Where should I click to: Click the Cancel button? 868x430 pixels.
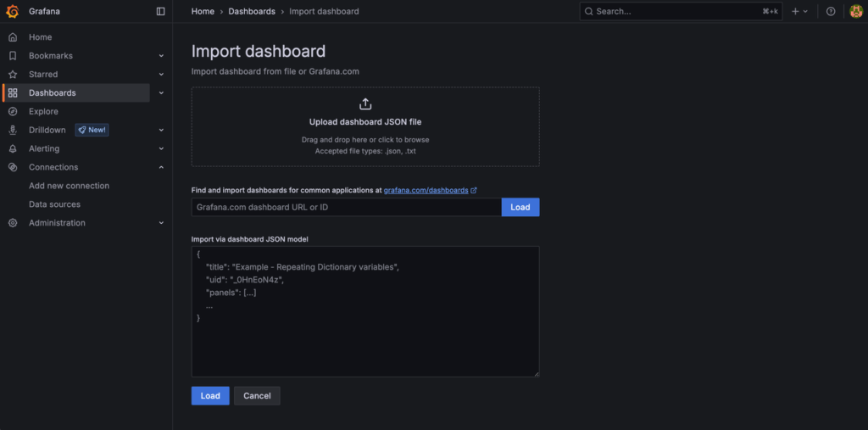257,395
